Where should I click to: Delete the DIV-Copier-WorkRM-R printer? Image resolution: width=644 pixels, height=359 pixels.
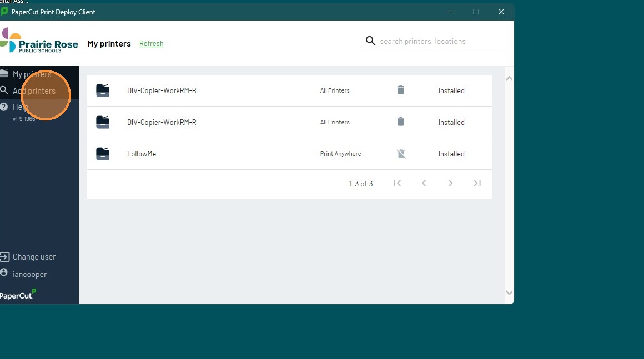(401, 122)
